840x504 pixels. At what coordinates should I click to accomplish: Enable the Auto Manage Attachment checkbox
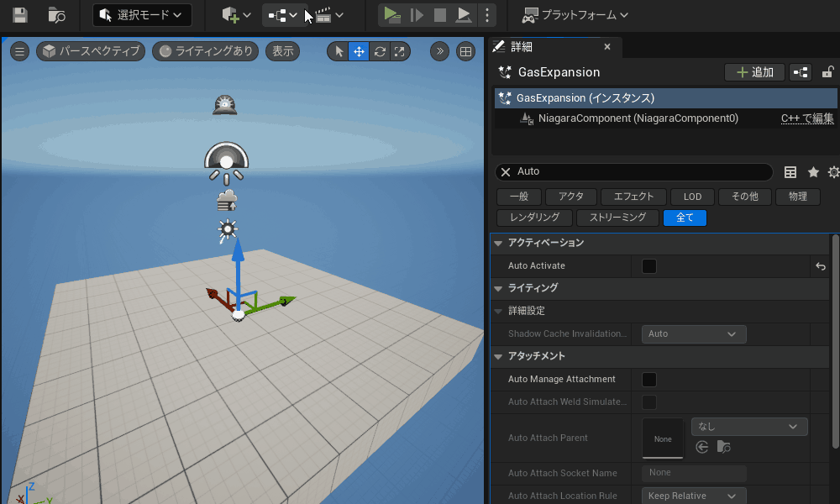click(x=649, y=380)
